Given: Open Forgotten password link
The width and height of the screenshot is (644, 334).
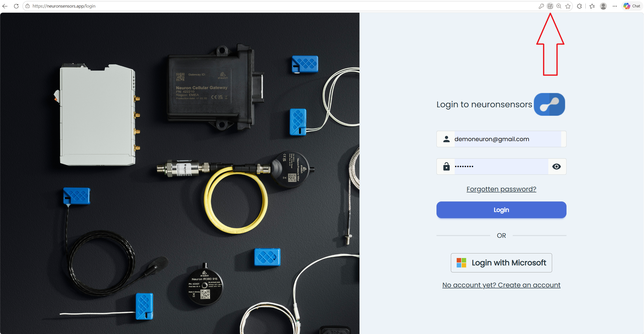Looking at the screenshot, I should tap(501, 189).
